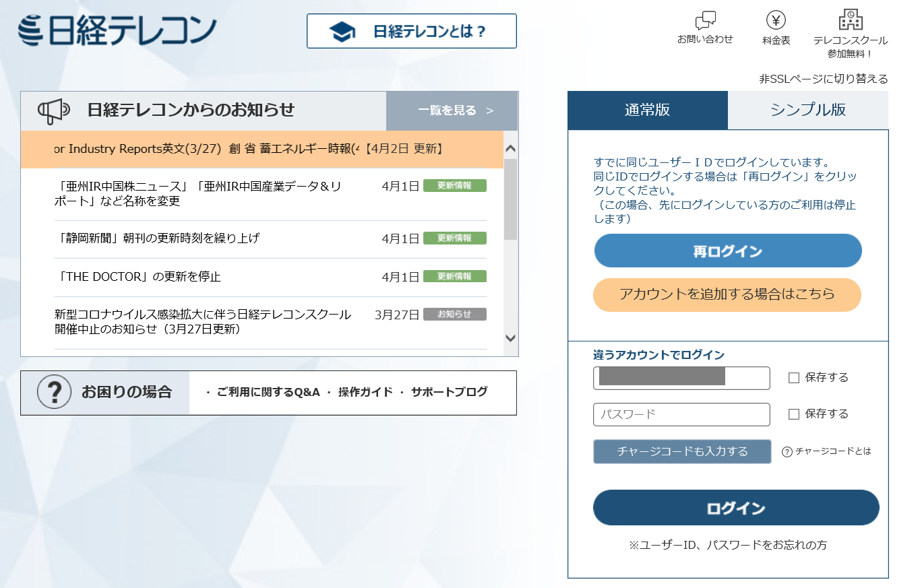Image resolution: width=920 pixels, height=588 pixels.
Task: Click the 日経テレコン globe logo
Action: pos(117,30)
